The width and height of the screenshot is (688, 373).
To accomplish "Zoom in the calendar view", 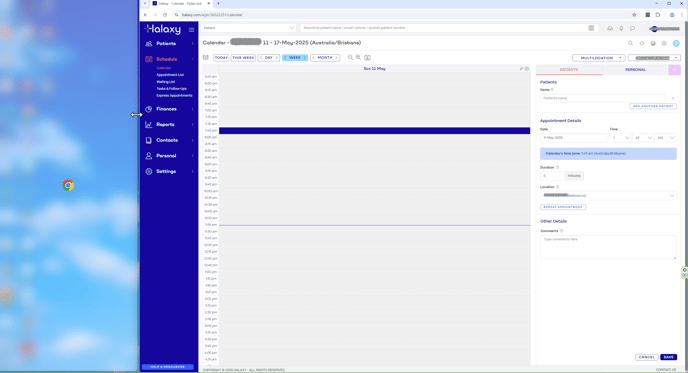I will (x=358, y=57).
